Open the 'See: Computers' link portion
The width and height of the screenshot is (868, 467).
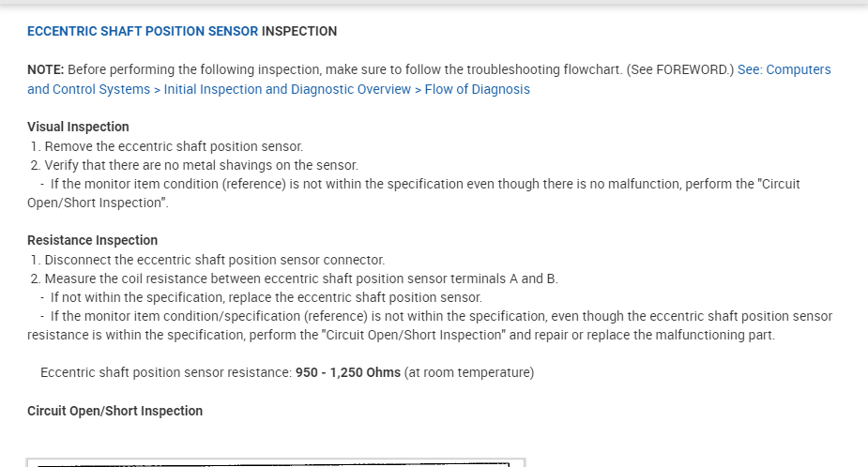784,69
